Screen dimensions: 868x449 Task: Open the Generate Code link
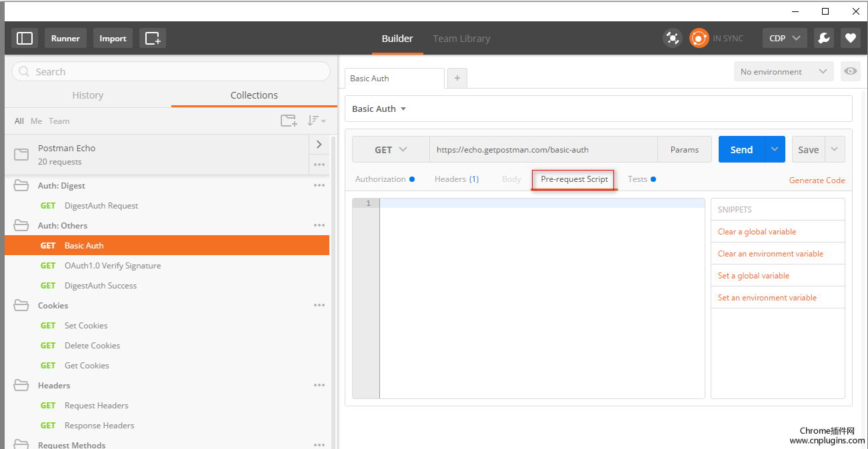(x=817, y=180)
